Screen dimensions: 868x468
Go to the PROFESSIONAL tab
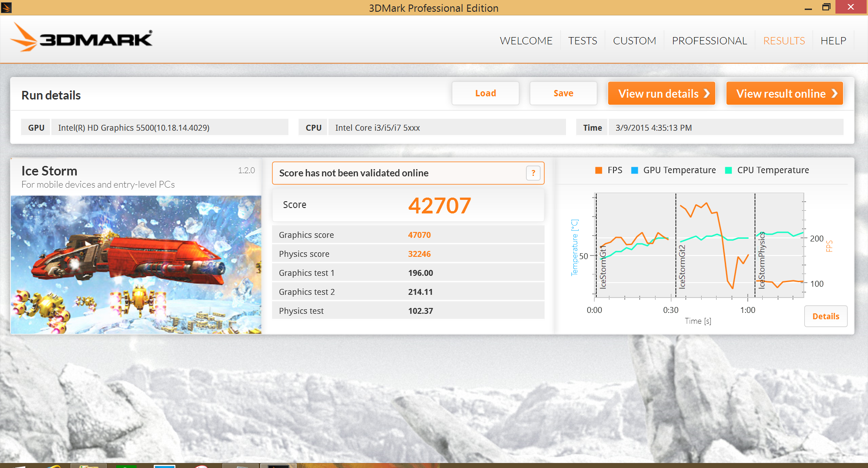709,41
